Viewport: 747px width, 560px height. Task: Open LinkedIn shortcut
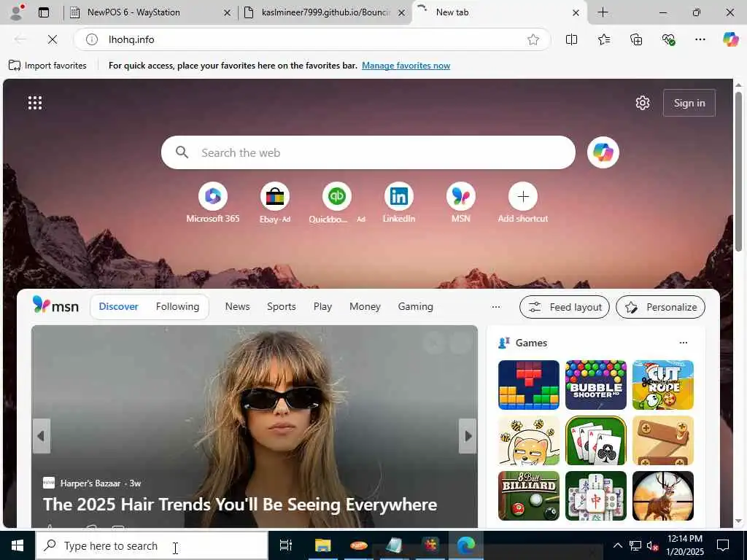[399, 203]
